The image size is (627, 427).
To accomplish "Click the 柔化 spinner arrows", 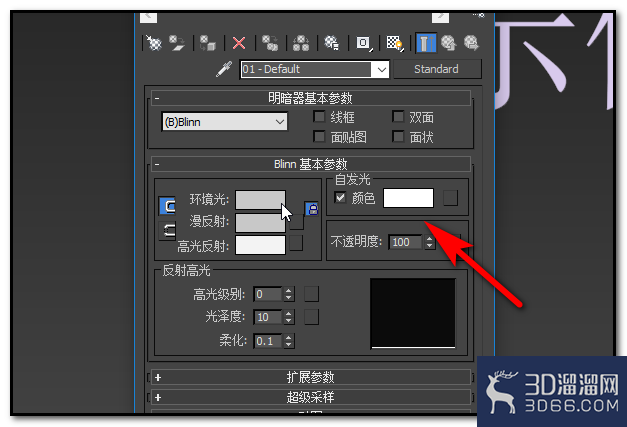I will point(289,341).
